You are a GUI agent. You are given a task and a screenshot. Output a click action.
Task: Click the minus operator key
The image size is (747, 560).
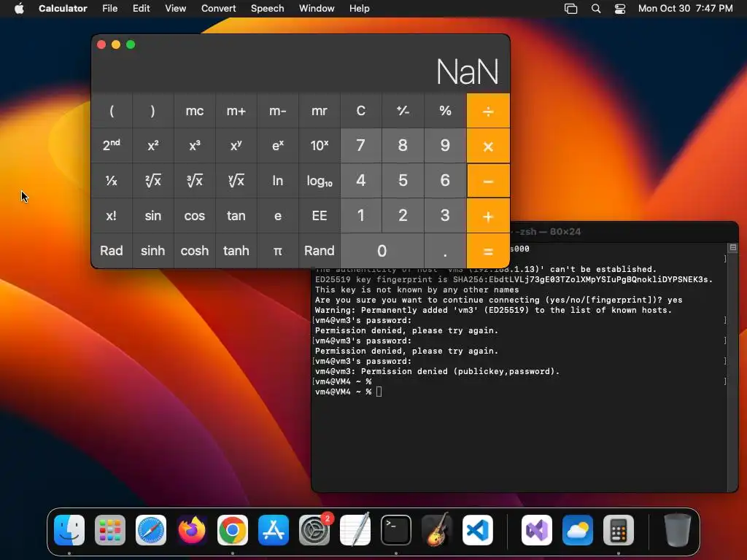click(488, 181)
